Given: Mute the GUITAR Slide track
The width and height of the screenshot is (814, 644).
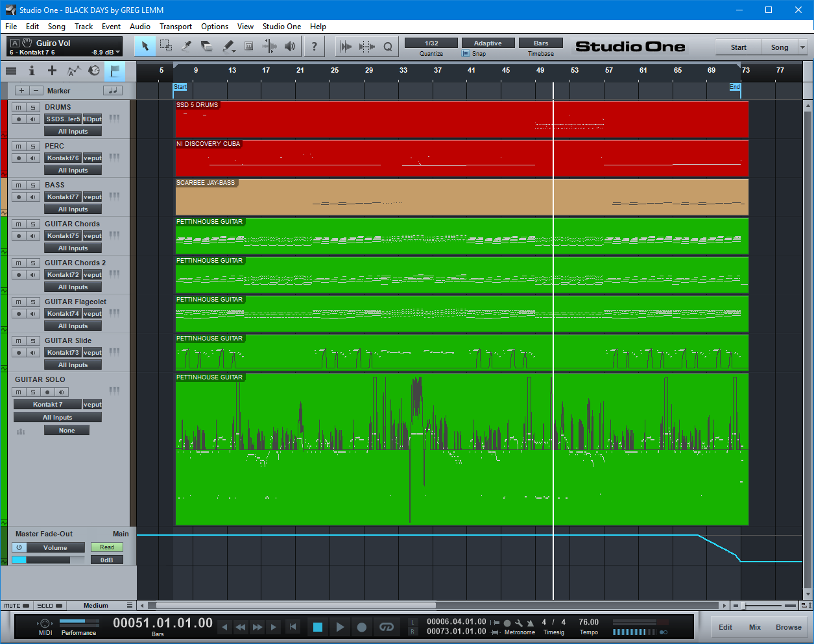Looking at the screenshot, I should click(19, 341).
